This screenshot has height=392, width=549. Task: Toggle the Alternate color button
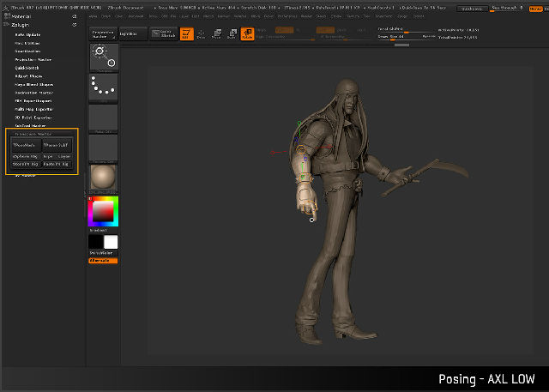point(103,261)
